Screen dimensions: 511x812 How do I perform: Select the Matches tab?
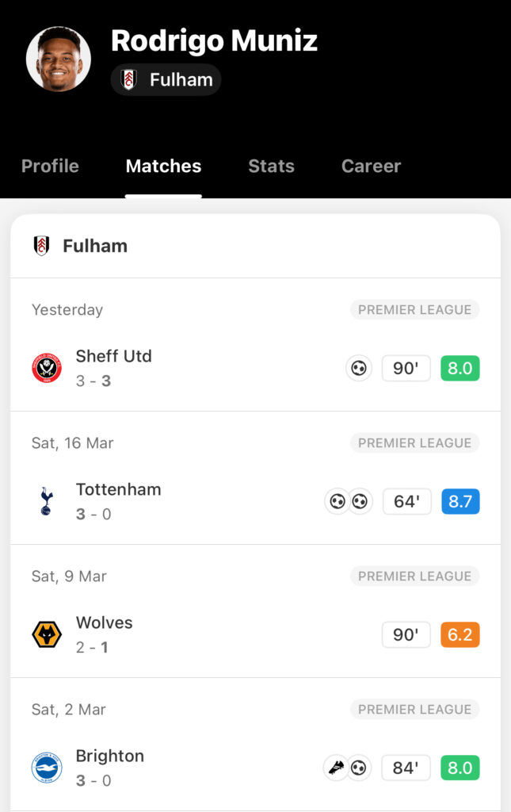click(x=163, y=166)
